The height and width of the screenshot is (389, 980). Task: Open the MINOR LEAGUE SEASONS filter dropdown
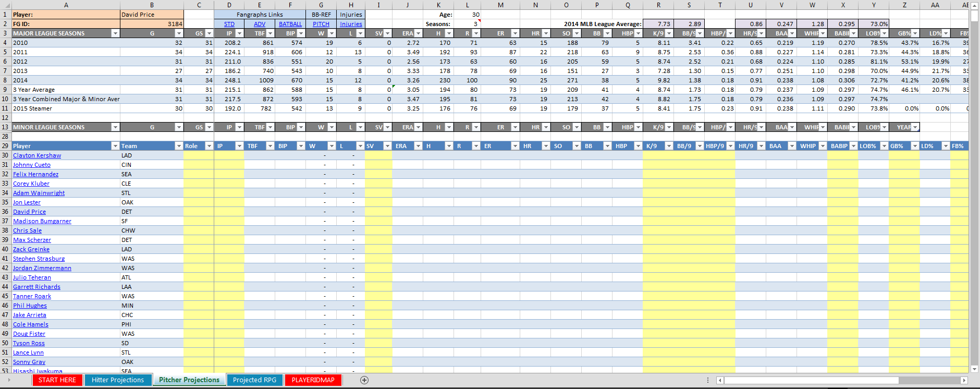(115, 127)
